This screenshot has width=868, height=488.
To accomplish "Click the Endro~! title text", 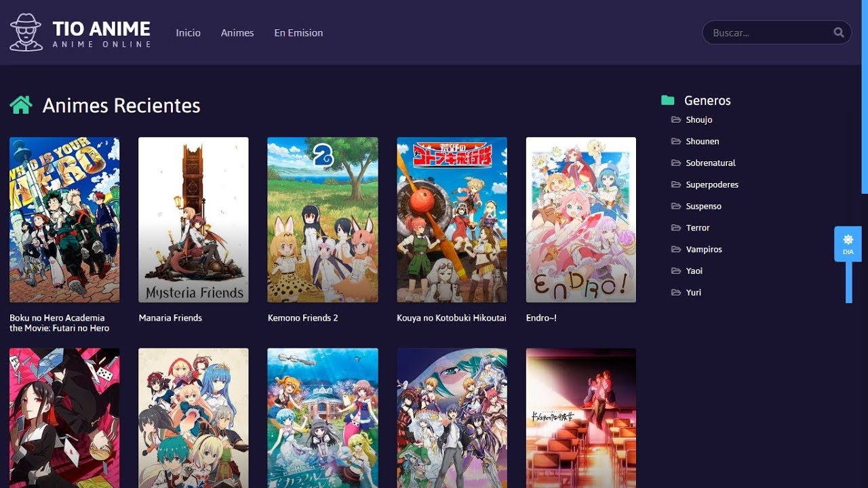I will [x=541, y=318].
